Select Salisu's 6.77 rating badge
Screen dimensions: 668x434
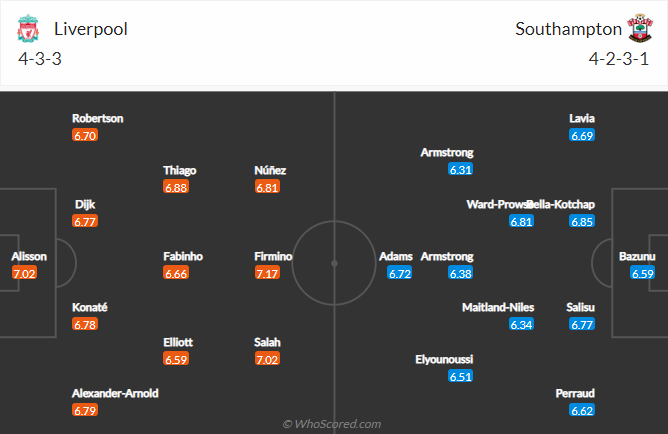click(583, 324)
